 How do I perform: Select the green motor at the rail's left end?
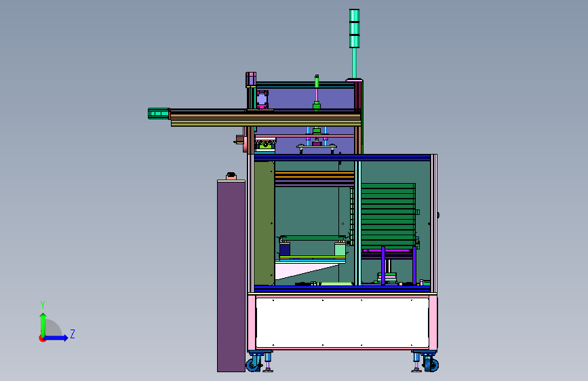(158, 114)
